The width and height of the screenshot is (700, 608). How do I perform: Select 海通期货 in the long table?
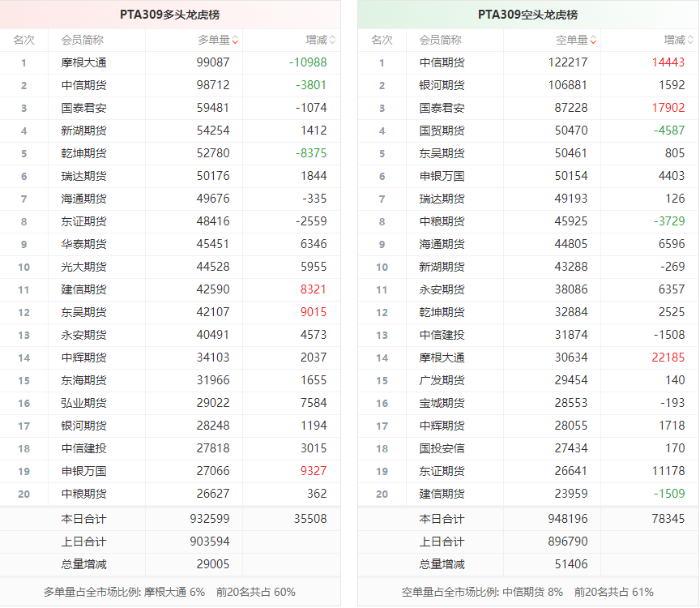click(84, 199)
